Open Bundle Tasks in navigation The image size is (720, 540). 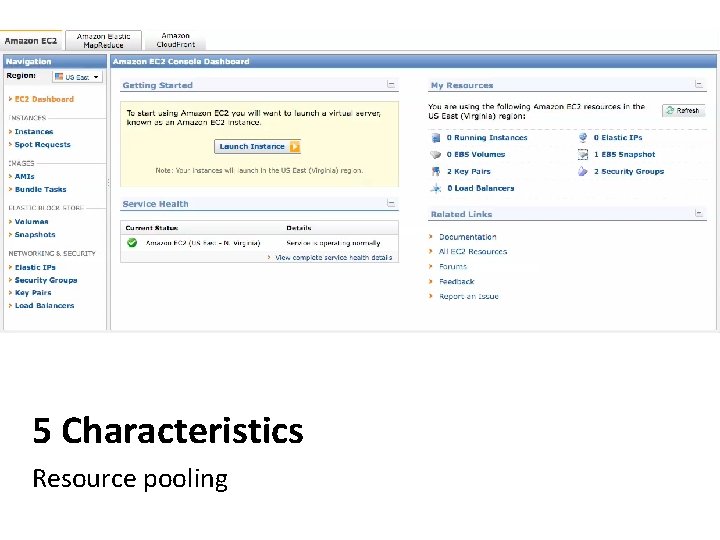click(40, 189)
